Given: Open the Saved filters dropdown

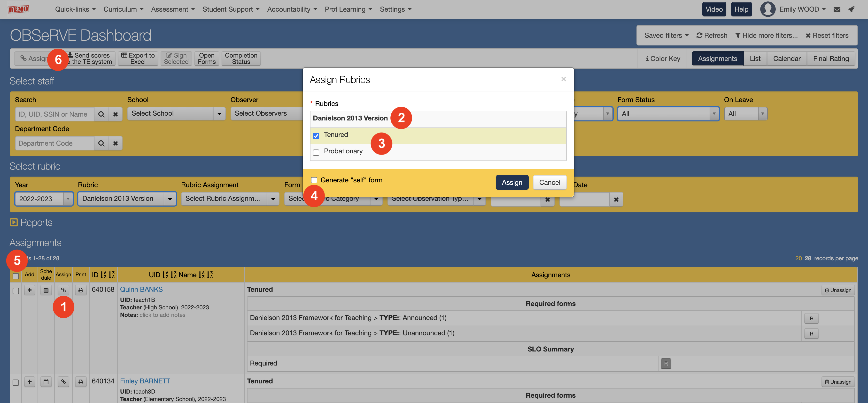Looking at the screenshot, I should pyautogui.click(x=666, y=35).
